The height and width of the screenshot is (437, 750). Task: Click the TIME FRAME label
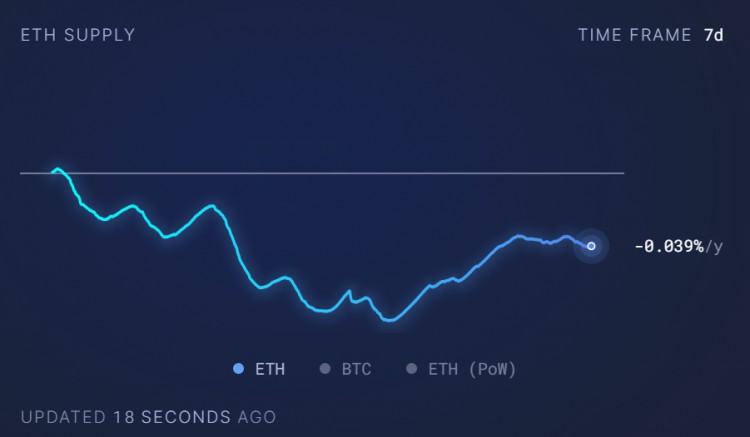(x=634, y=35)
